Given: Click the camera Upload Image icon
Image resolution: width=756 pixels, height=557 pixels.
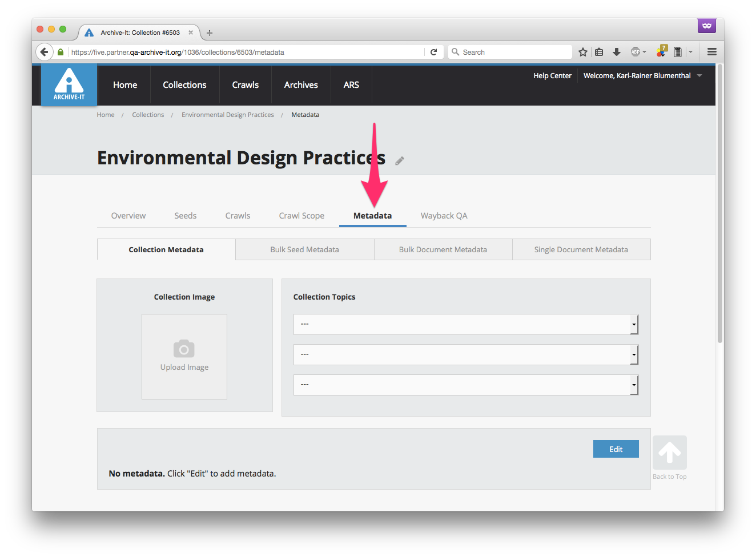Looking at the screenshot, I should [x=184, y=349].
